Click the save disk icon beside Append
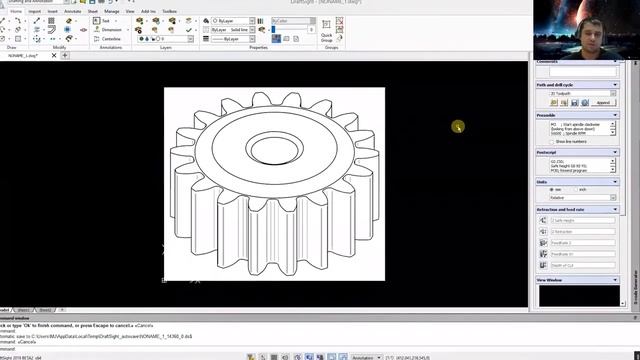The height and width of the screenshot is (360, 640). [574, 103]
